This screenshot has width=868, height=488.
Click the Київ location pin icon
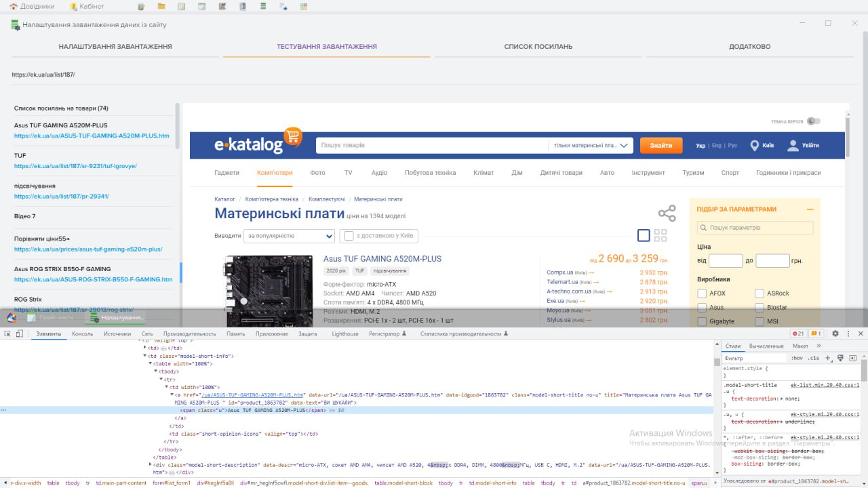coord(754,146)
